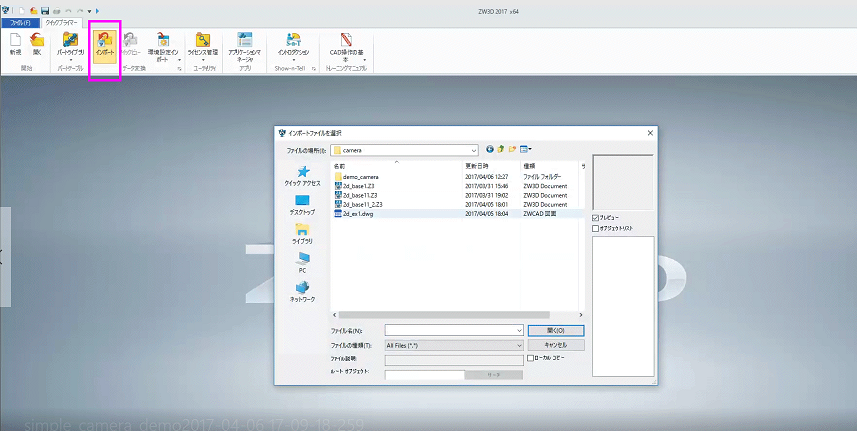
Task: Click the キャンセル button
Action: tap(556, 345)
